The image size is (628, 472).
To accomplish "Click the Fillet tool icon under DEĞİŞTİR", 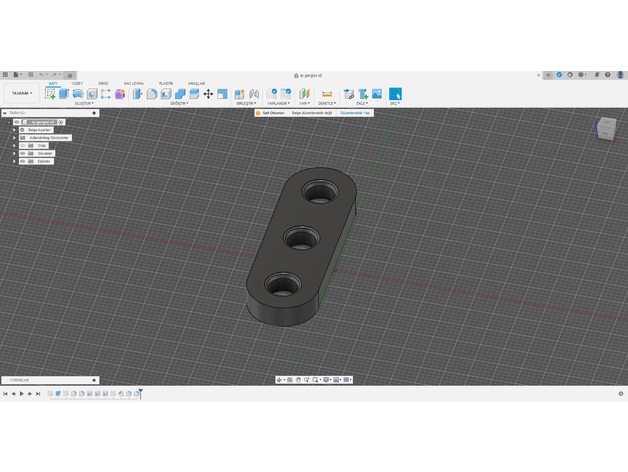I will (x=152, y=94).
